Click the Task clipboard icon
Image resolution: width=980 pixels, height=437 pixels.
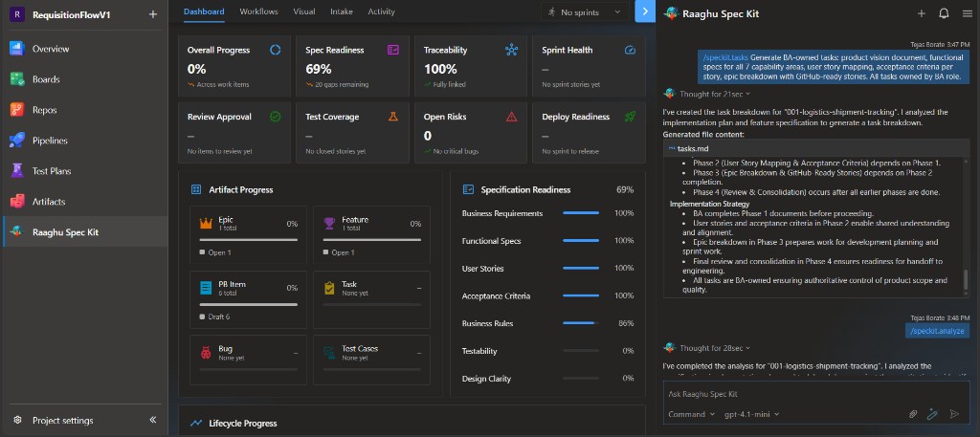point(330,288)
